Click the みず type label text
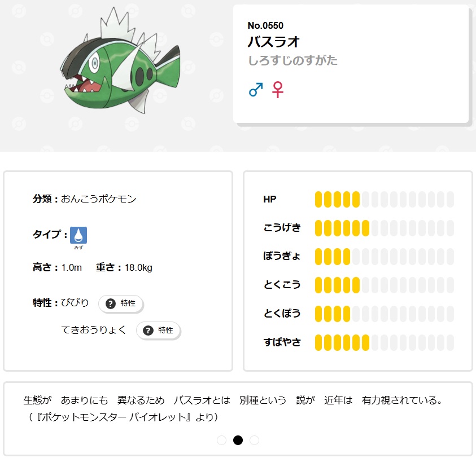476x458 pixels. (78, 248)
